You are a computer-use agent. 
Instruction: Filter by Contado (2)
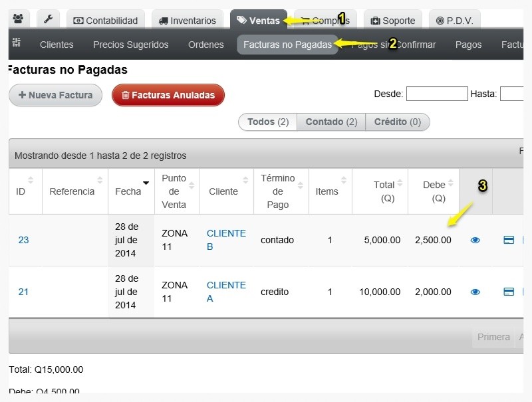click(x=331, y=122)
